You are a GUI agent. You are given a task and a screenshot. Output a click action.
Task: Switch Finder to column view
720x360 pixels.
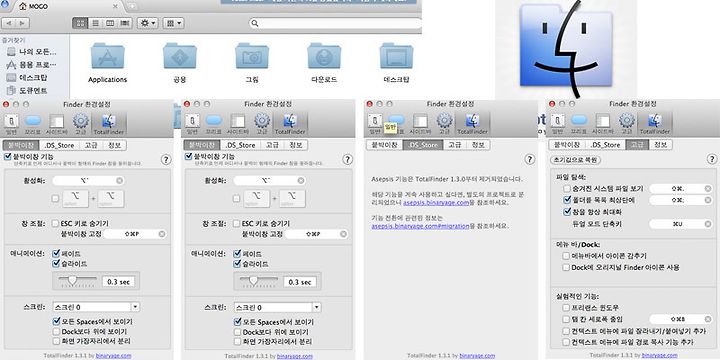tap(110, 23)
